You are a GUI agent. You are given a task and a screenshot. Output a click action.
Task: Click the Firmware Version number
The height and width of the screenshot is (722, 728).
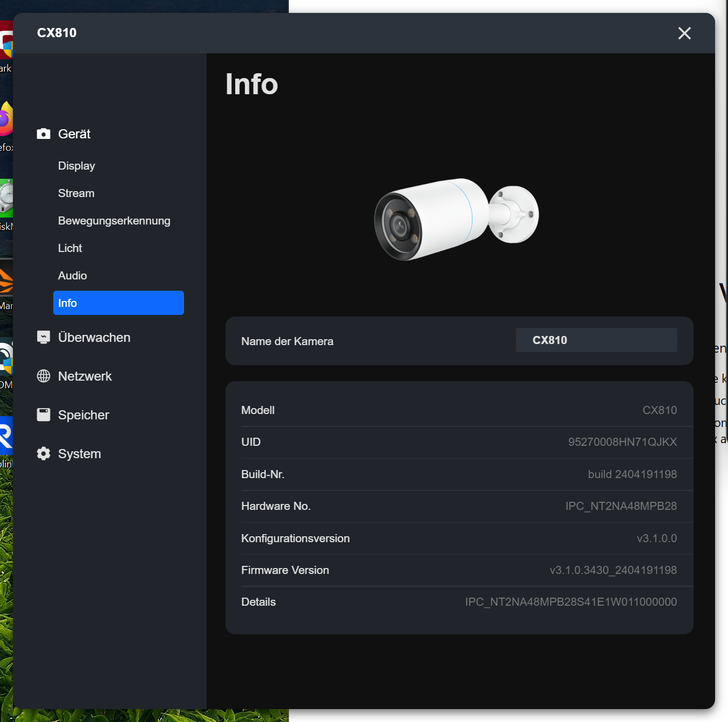click(613, 570)
